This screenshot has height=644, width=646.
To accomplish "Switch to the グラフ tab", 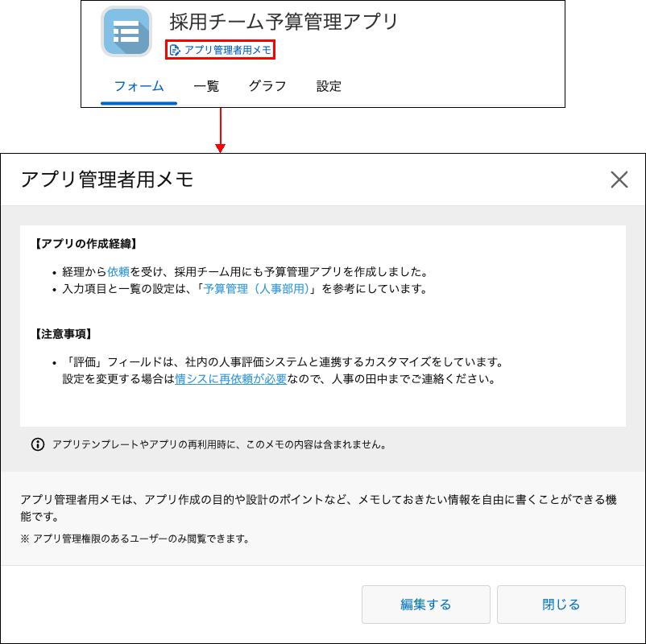I will coord(267,86).
